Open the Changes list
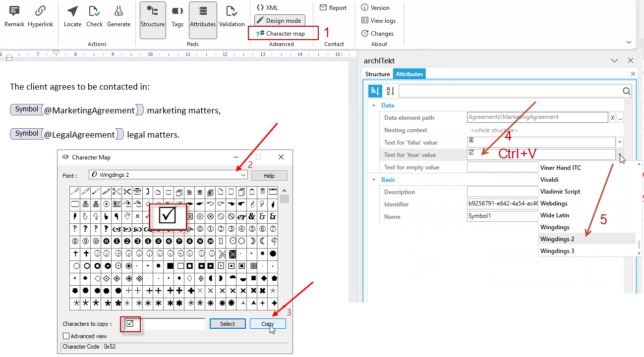 point(377,34)
